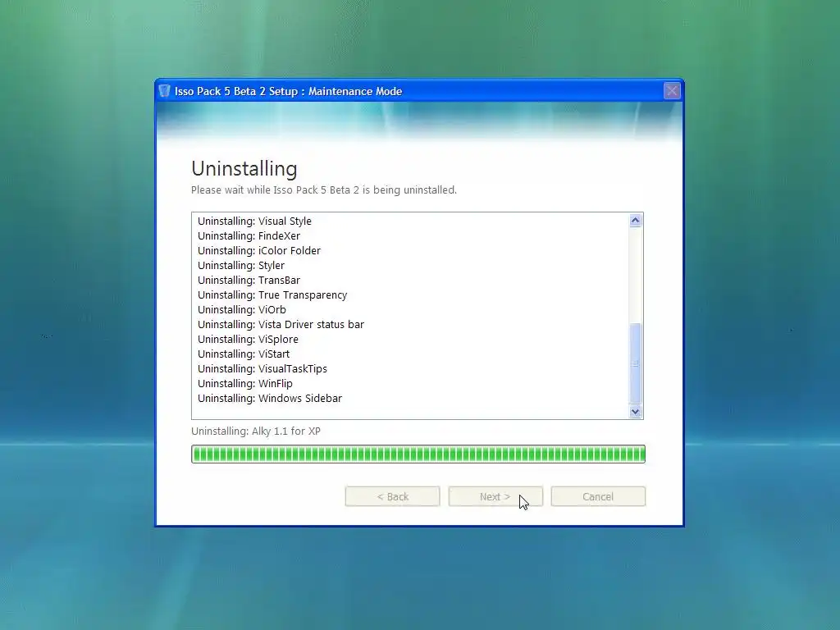
Task: Select 'Uninstalling: TransBar' log line
Action: pyautogui.click(x=249, y=281)
